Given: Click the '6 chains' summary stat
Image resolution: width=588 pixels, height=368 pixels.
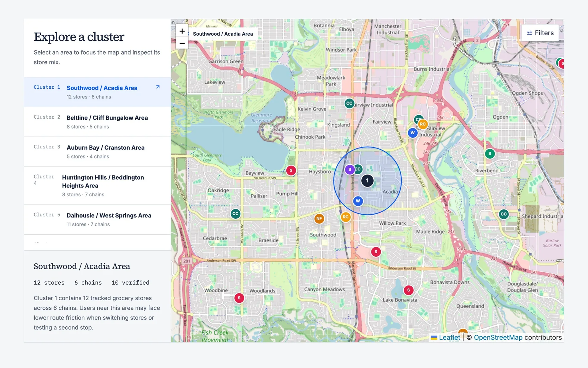Looking at the screenshot, I should pyautogui.click(x=88, y=283).
